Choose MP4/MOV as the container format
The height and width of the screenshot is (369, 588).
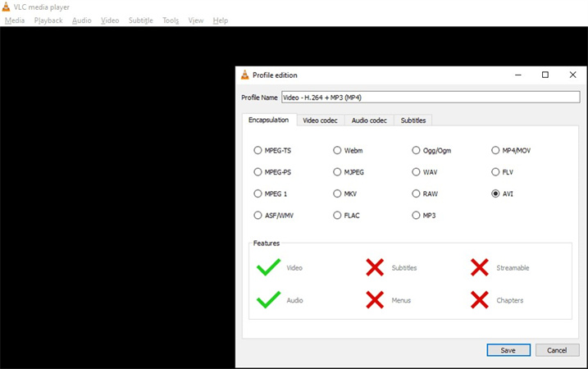495,151
